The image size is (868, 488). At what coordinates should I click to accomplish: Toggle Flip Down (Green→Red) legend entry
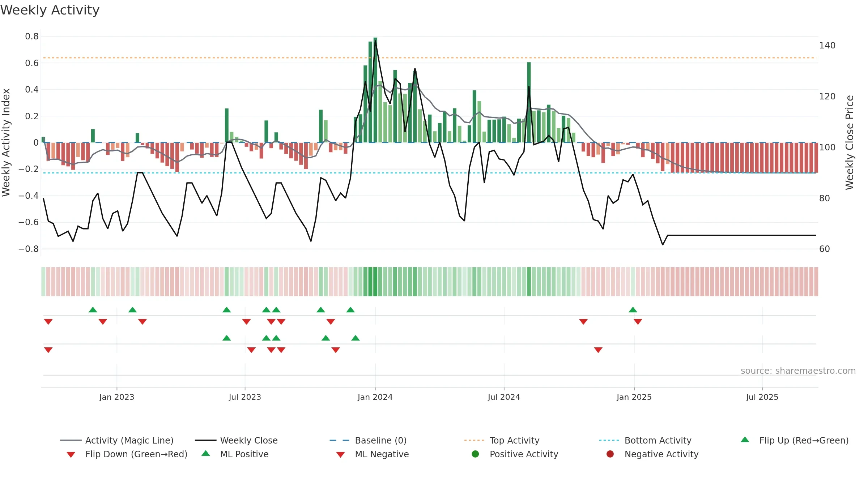pos(127,454)
